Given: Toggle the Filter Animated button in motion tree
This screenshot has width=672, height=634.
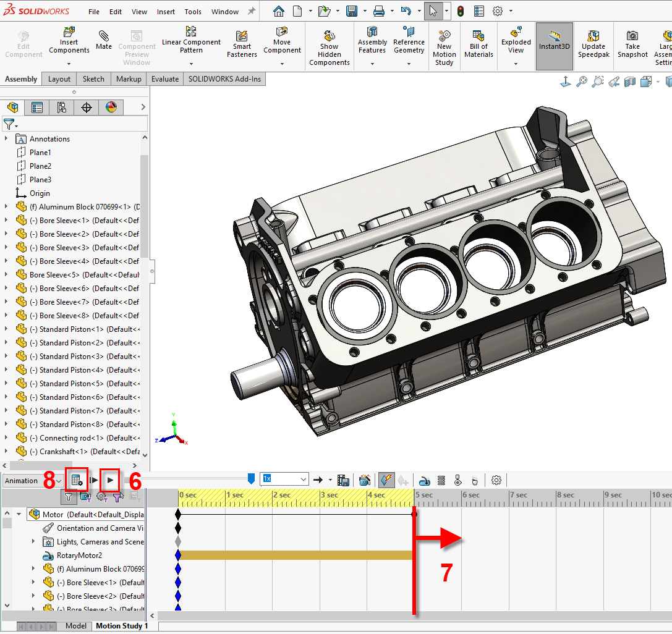Looking at the screenshot, I should (x=85, y=497).
